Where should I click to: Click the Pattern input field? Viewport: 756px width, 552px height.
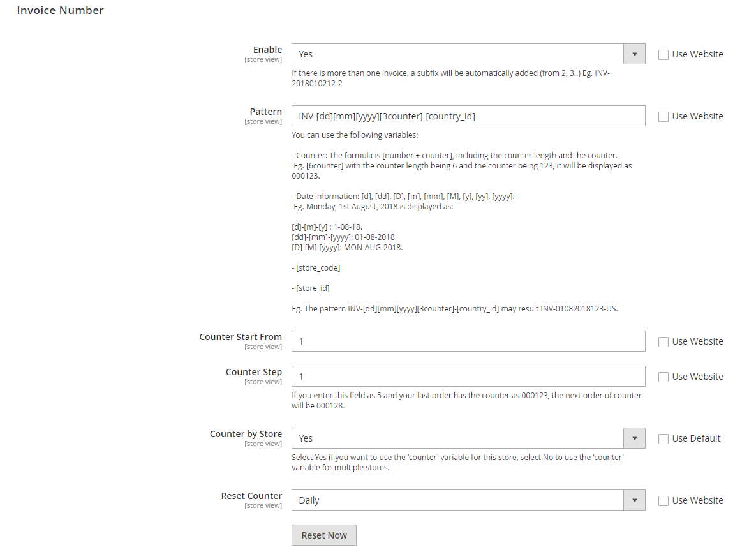[x=468, y=116]
